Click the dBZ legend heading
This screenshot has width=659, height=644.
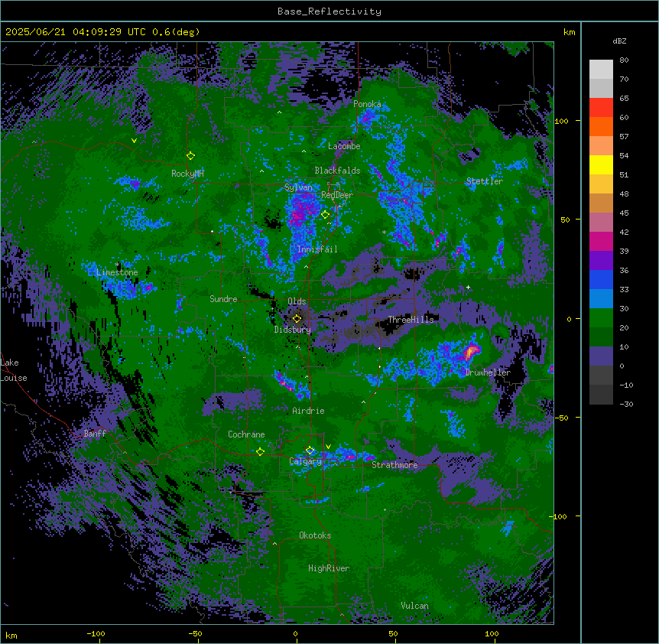(619, 41)
